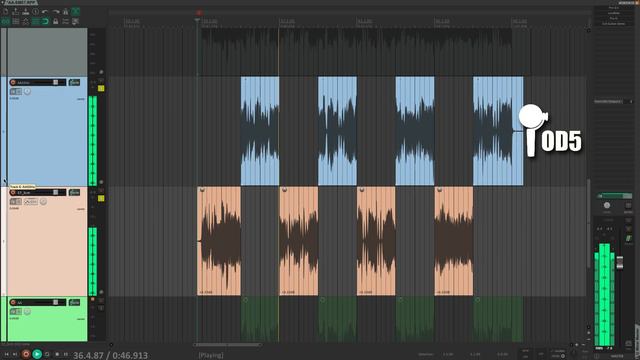
Task: Click the volume fader handle on the blue track
Action: 56,82
